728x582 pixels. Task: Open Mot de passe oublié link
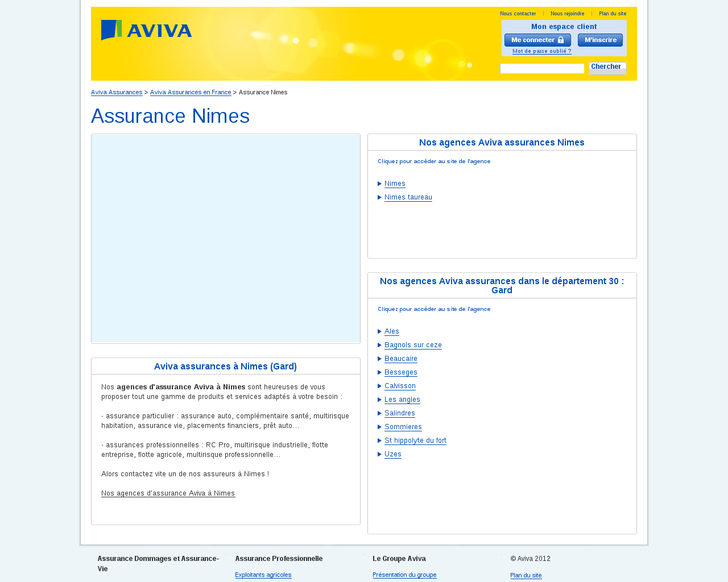(x=541, y=51)
